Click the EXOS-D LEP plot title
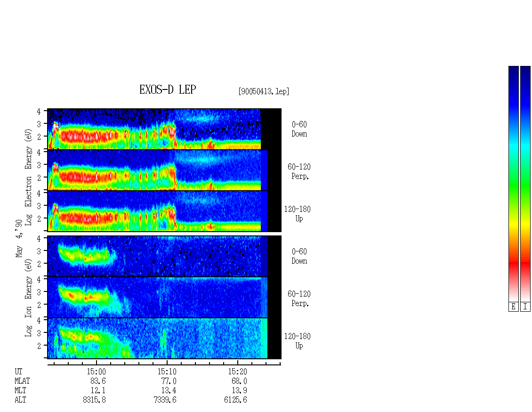This screenshot has height=412, width=532. pos(168,89)
